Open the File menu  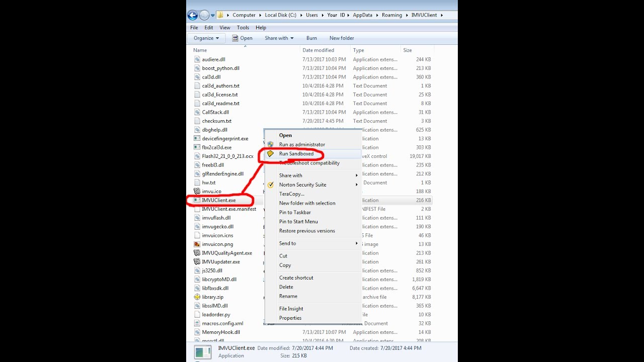[x=194, y=28]
